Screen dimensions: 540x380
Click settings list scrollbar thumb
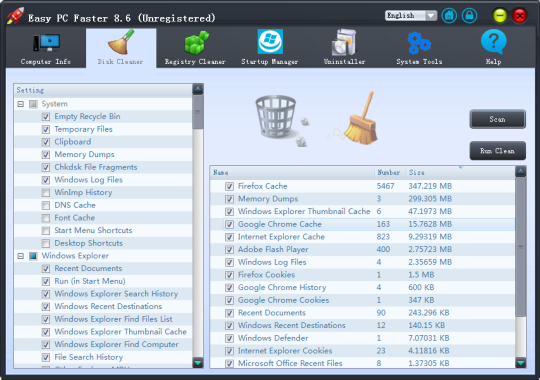198,112
